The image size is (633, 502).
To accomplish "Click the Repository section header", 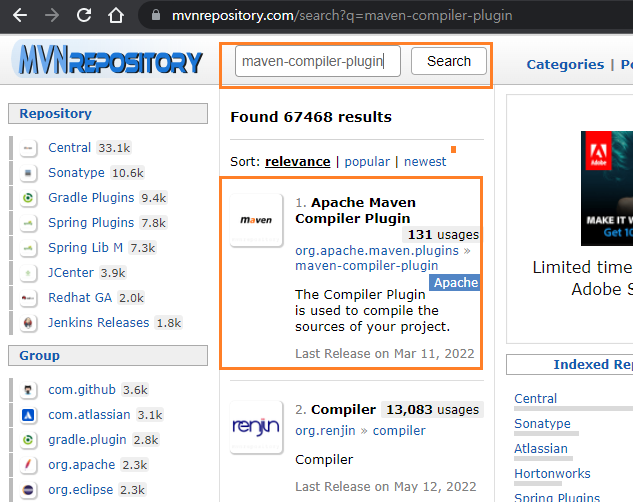I will 108,114.
